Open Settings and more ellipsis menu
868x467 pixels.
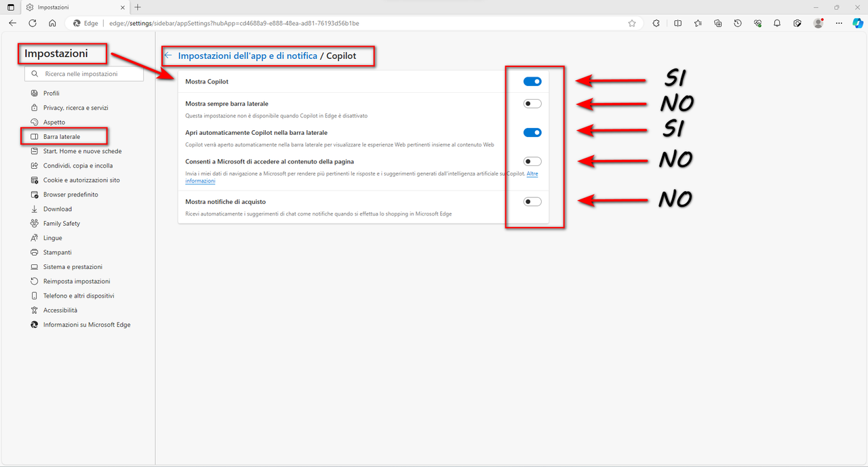[x=838, y=23]
